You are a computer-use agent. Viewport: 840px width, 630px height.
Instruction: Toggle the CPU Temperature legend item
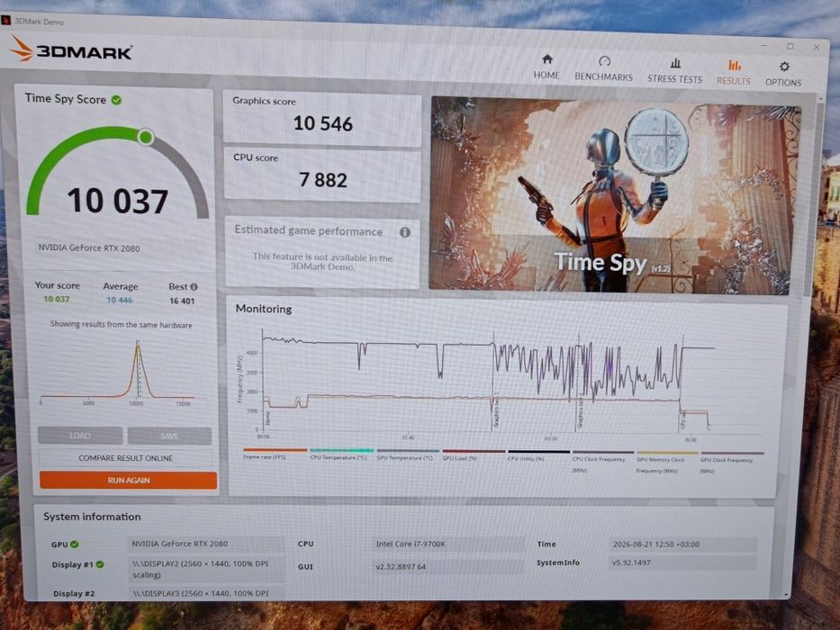click(341, 454)
